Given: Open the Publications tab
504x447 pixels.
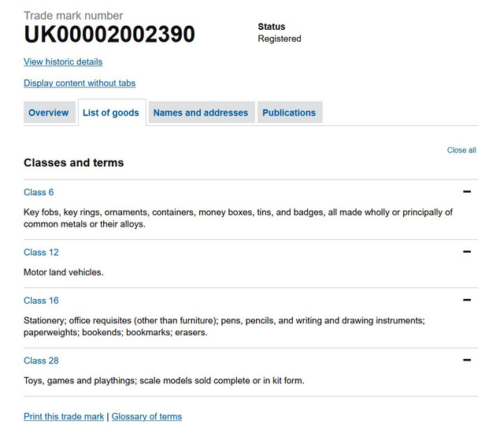Looking at the screenshot, I should click(289, 113).
